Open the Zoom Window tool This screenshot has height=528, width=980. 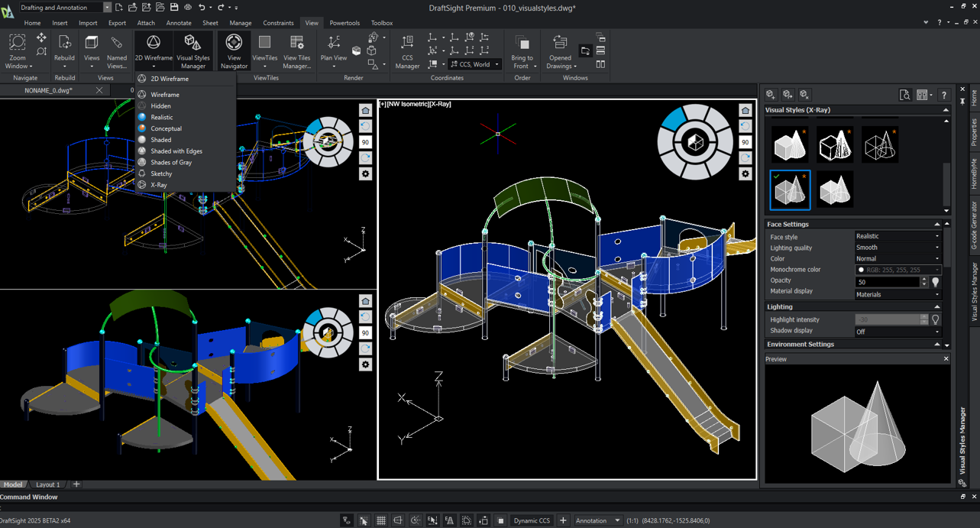[18, 50]
